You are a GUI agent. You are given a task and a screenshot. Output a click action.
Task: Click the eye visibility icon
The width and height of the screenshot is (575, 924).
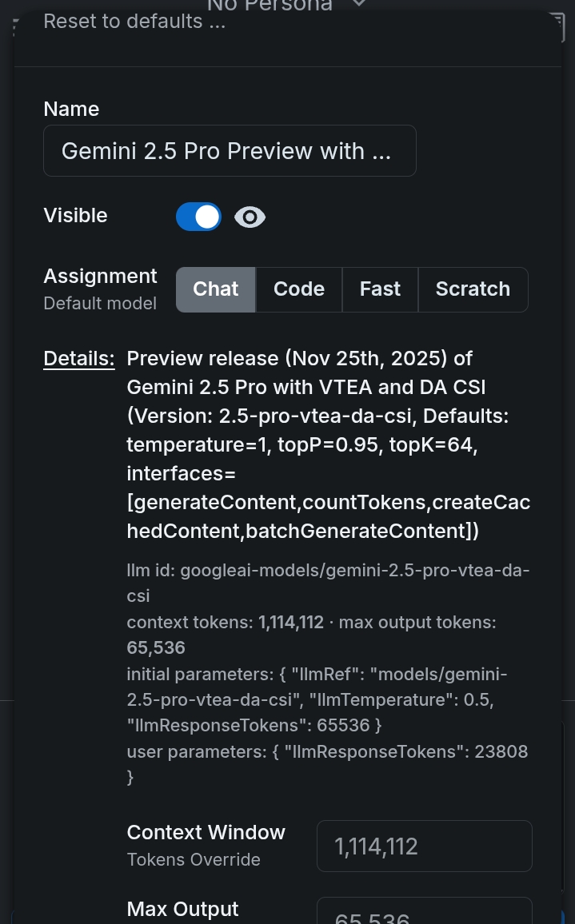[x=250, y=217]
